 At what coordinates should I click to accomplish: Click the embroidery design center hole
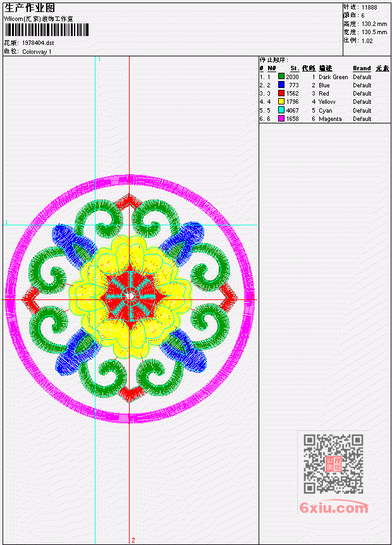coord(129,296)
